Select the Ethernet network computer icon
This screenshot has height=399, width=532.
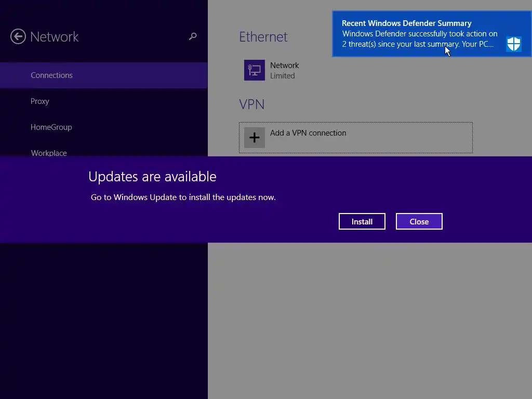click(x=255, y=70)
